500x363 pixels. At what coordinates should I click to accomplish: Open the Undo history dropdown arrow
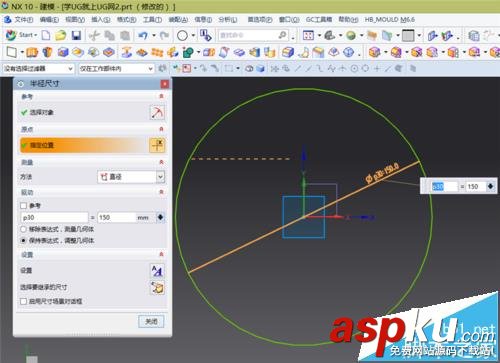(154, 35)
